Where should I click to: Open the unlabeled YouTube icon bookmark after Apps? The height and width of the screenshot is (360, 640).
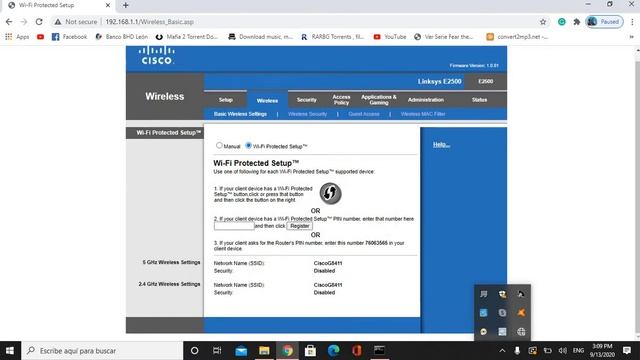[40, 37]
